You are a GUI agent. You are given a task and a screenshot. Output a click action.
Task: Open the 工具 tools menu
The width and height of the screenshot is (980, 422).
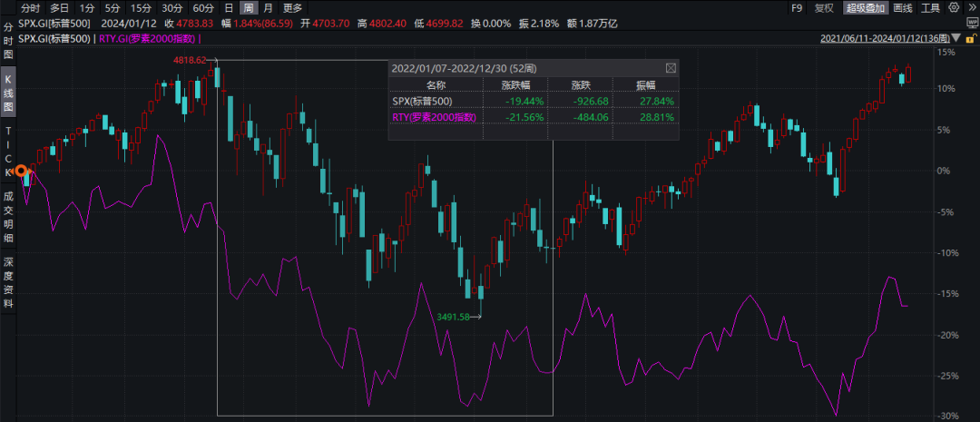[x=930, y=8]
